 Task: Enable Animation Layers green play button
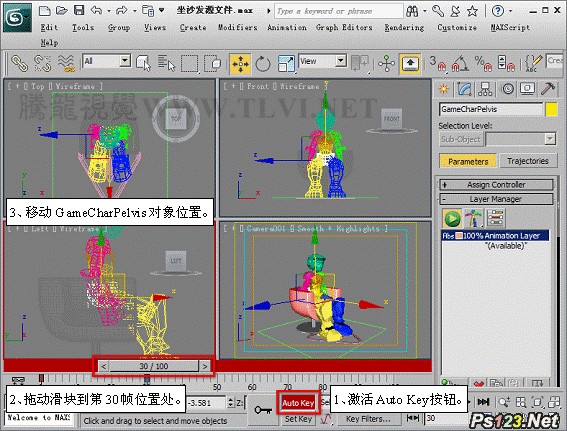pyautogui.click(x=452, y=218)
